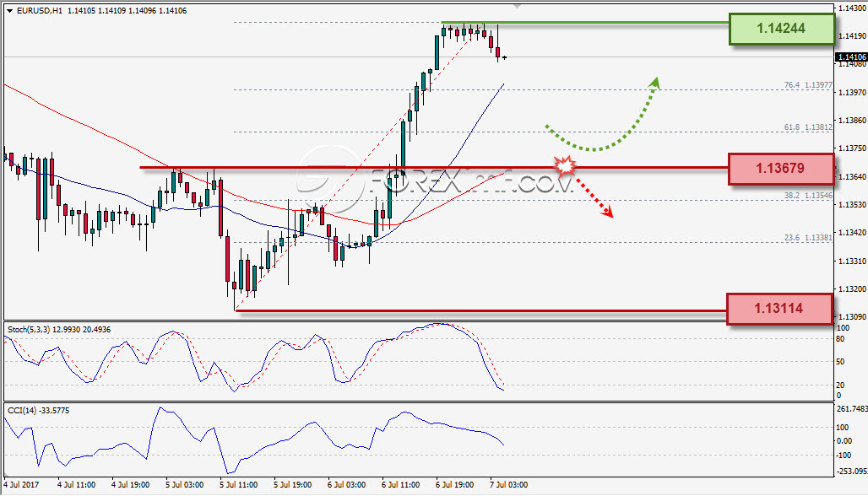Click the 5 Jul 03:00 time label
Viewport: 868px width, 496px height.
pyautogui.click(x=184, y=485)
